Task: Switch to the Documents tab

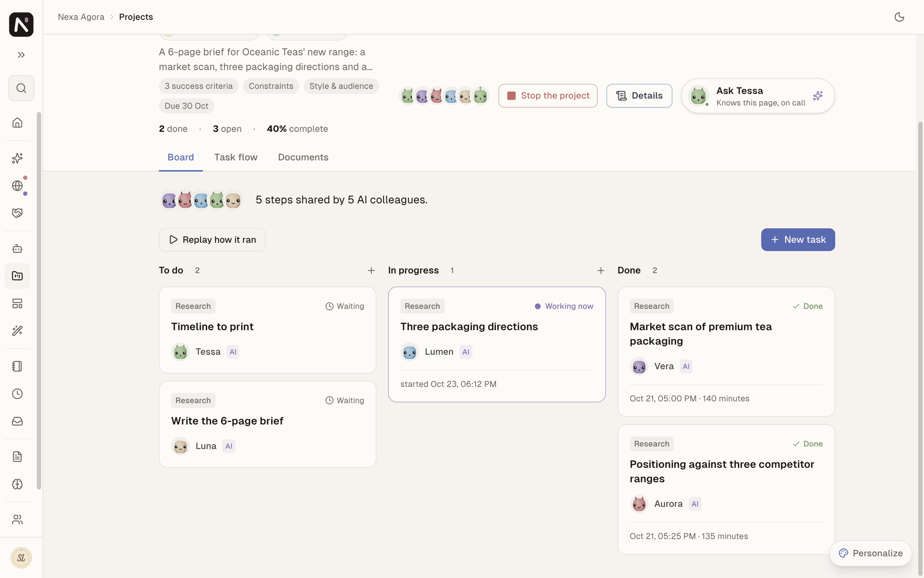Action: click(303, 158)
